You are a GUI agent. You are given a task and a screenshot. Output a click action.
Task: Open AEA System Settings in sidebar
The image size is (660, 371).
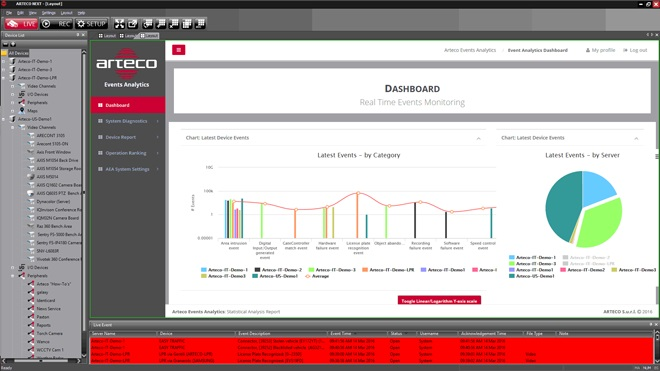tap(128, 169)
